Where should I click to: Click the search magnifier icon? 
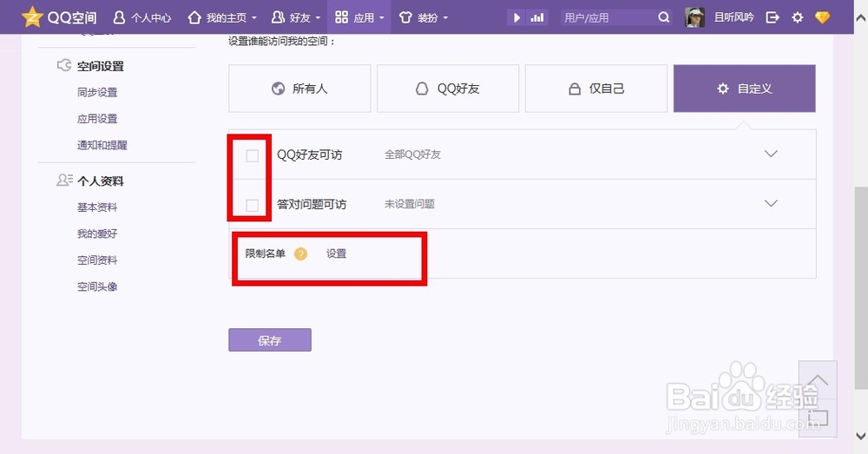pyautogui.click(x=664, y=17)
